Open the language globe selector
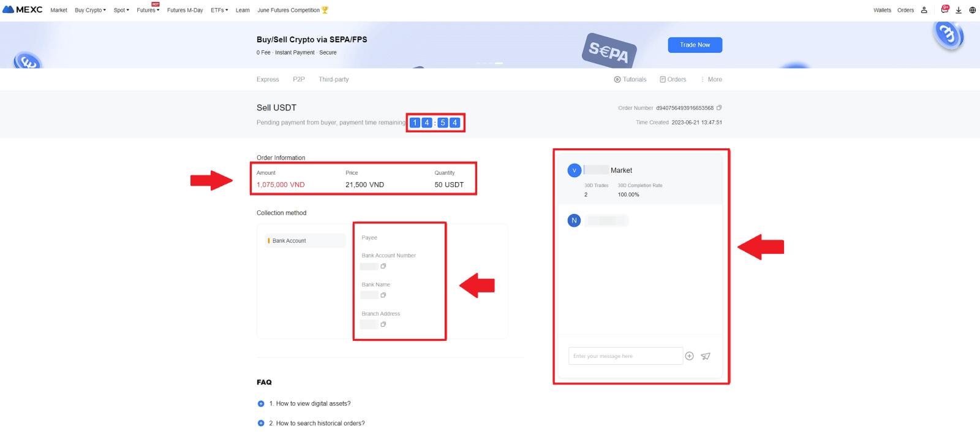Image resolution: width=980 pixels, height=434 pixels. [x=972, y=10]
